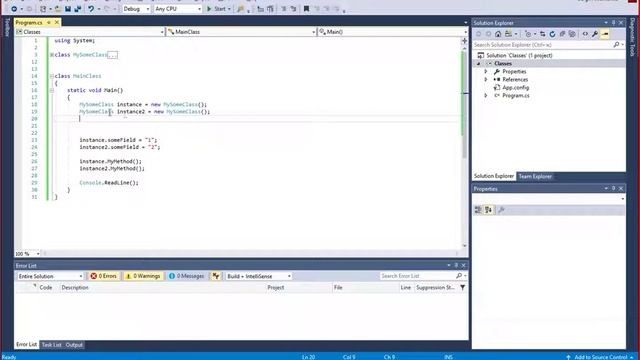This screenshot has height=360, width=640.
Task: Toggle the 0 Messages filter
Action: pyautogui.click(x=186, y=276)
